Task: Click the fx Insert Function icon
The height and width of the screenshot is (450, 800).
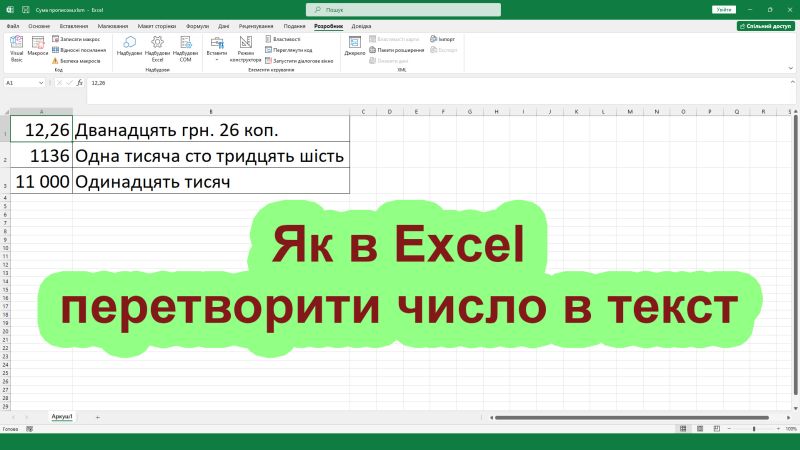Action: [x=80, y=83]
